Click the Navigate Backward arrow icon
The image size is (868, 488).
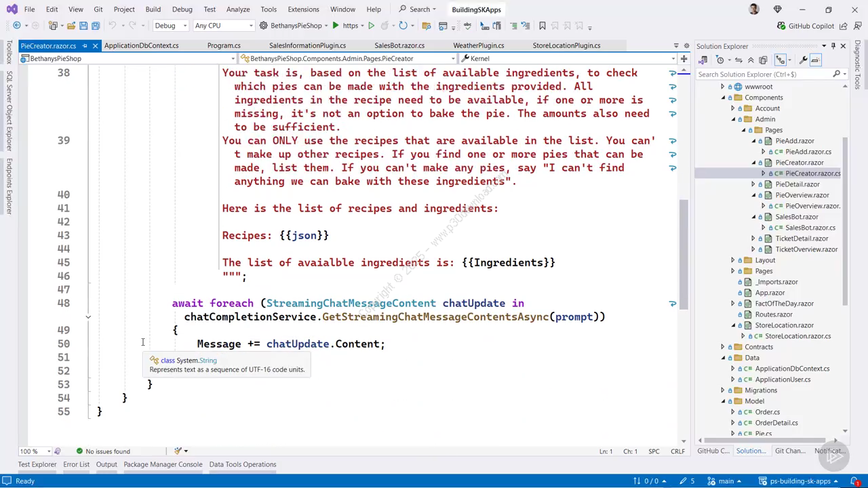[x=16, y=26]
